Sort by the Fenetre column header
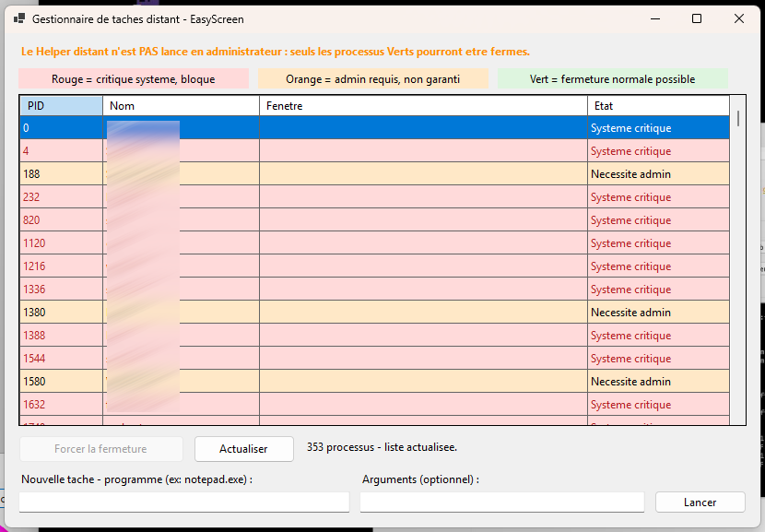The image size is (765, 532). pos(423,106)
